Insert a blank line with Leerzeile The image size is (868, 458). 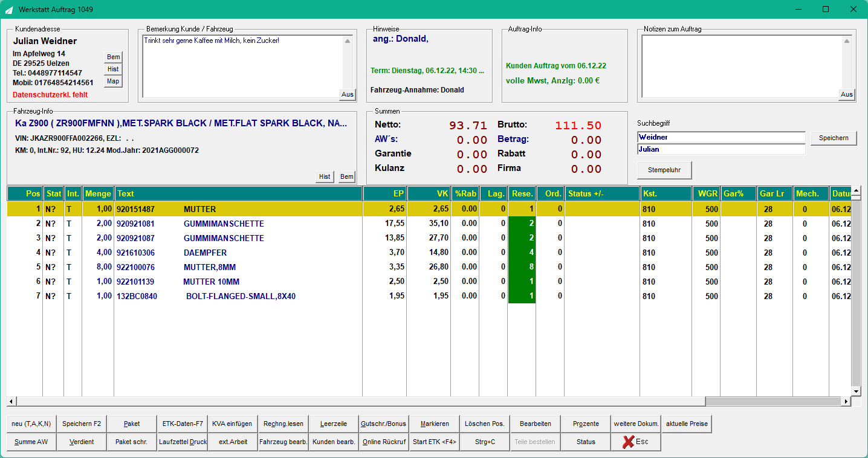click(x=334, y=424)
